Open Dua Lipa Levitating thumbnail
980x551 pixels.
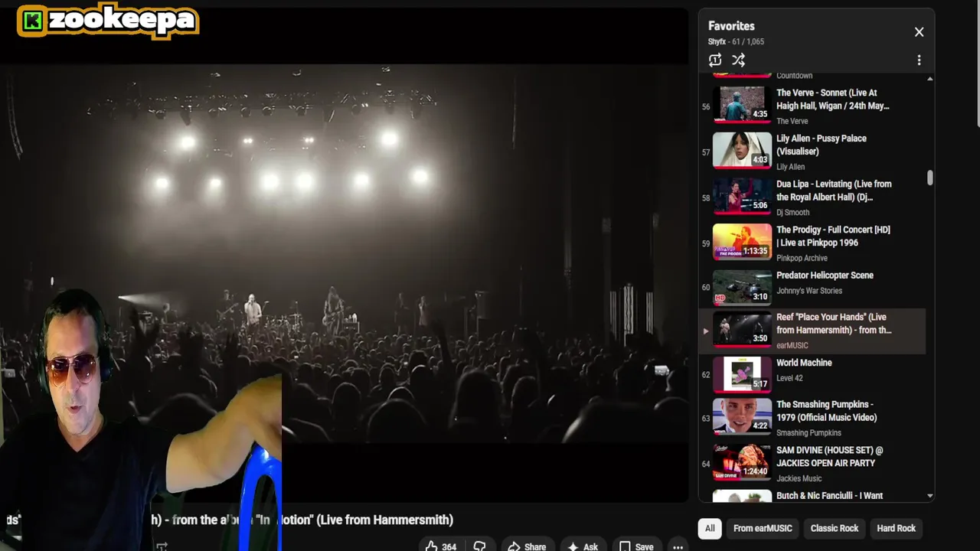pyautogui.click(x=742, y=196)
